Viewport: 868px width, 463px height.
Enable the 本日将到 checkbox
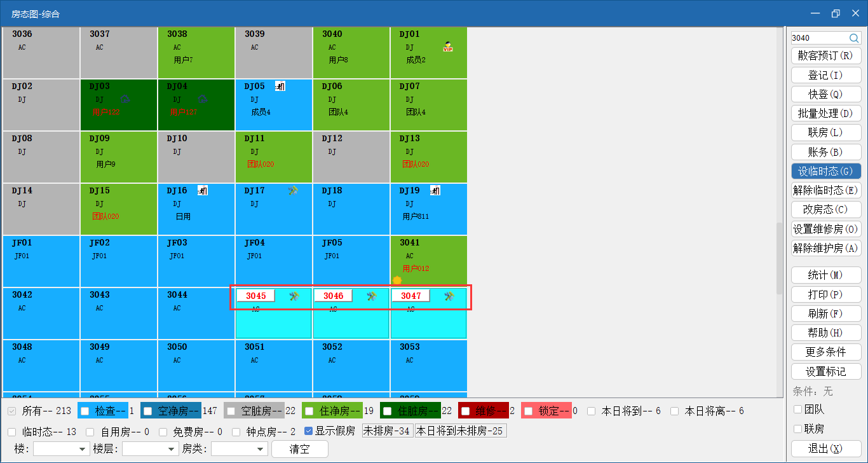pos(592,411)
